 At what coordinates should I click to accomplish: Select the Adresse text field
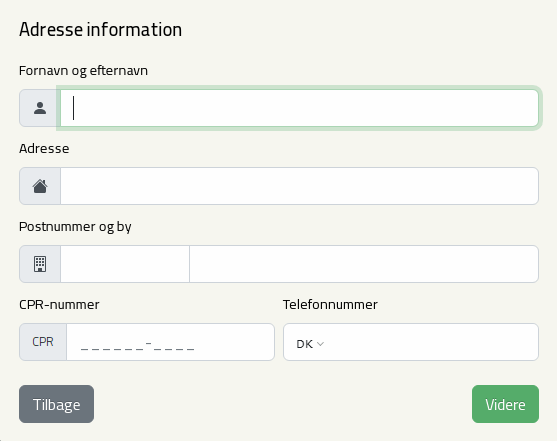[x=299, y=186]
